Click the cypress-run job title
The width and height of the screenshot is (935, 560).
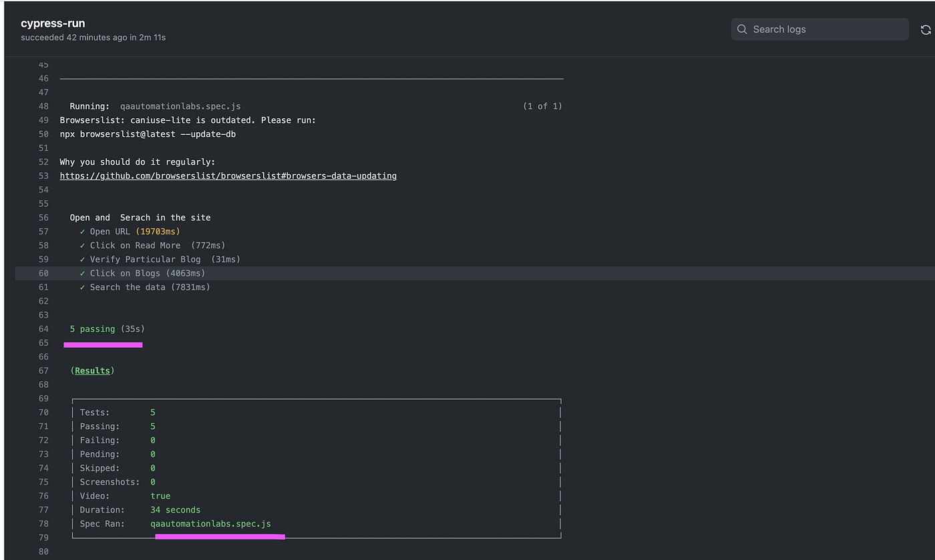pyautogui.click(x=53, y=23)
